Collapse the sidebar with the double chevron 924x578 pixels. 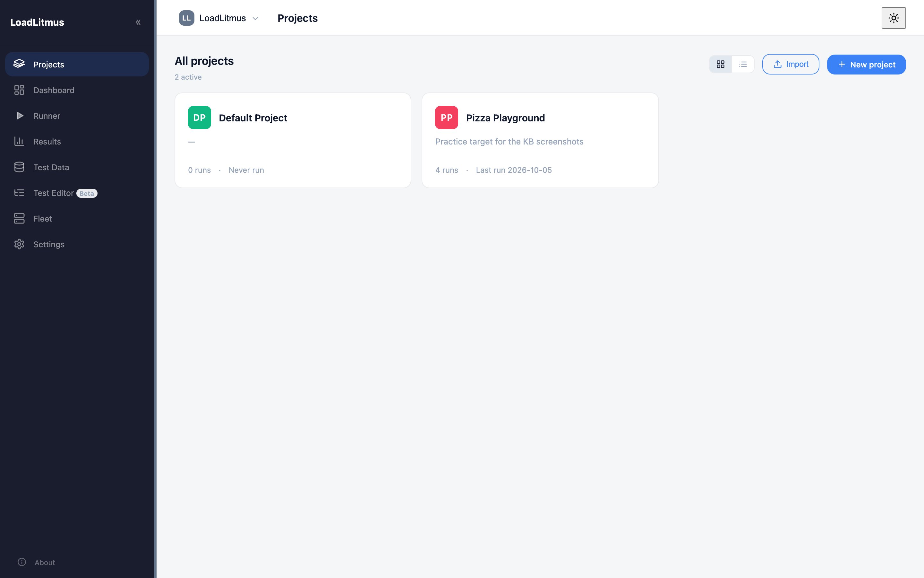[x=138, y=22]
